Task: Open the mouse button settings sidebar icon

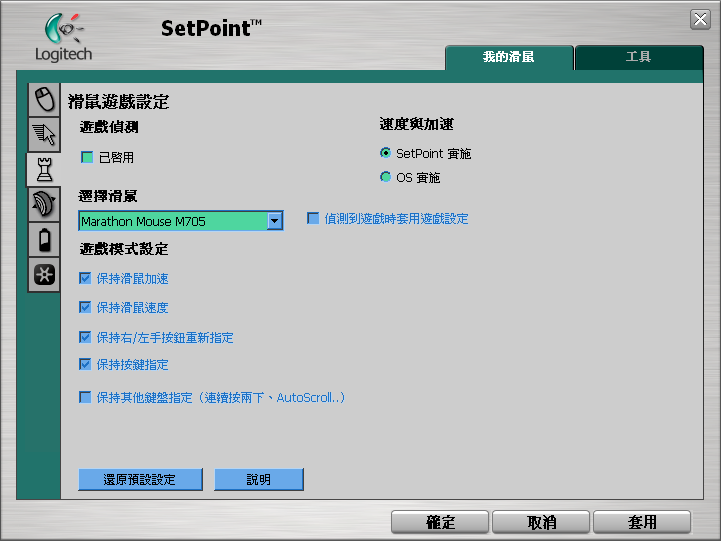Action: [x=44, y=99]
